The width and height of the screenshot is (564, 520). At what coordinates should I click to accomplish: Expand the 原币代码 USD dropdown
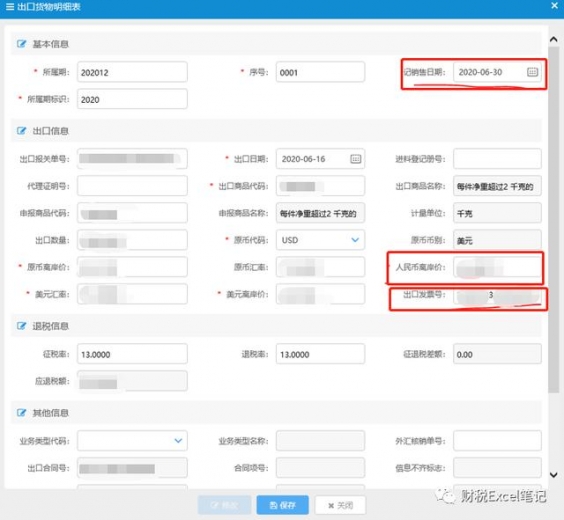[x=355, y=240]
